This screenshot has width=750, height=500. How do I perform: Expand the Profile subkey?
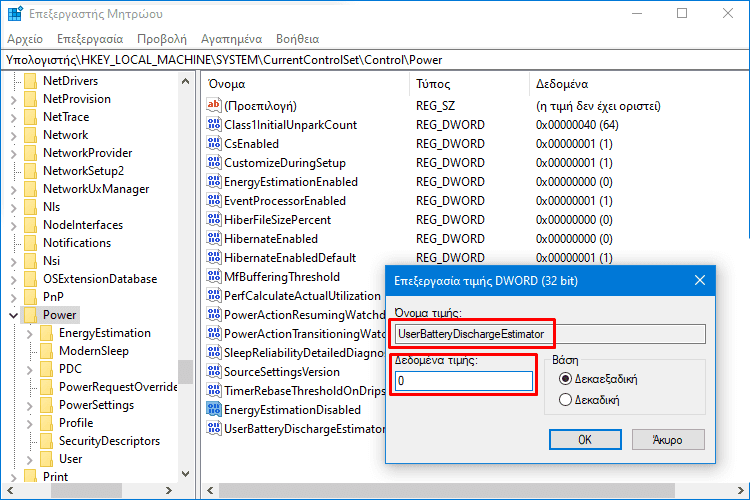[30, 423]
